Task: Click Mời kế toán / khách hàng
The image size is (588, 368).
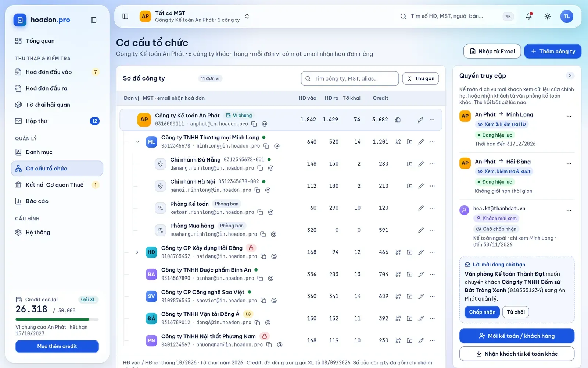Action: tap(517, 336)
